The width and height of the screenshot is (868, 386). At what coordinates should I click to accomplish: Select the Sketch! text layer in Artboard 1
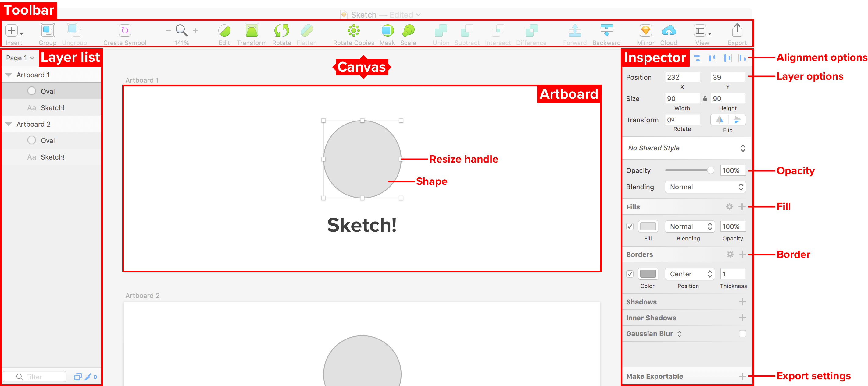point(52,108)
